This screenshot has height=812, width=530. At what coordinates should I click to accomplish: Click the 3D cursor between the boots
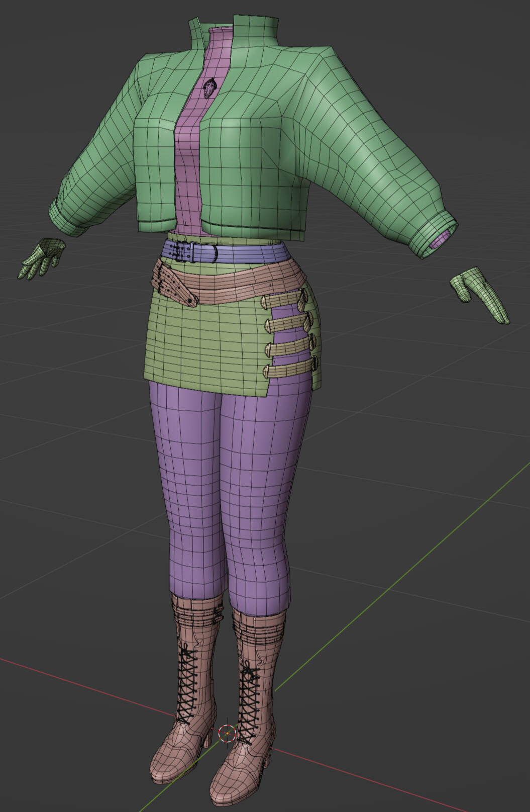tap(227, 734)
